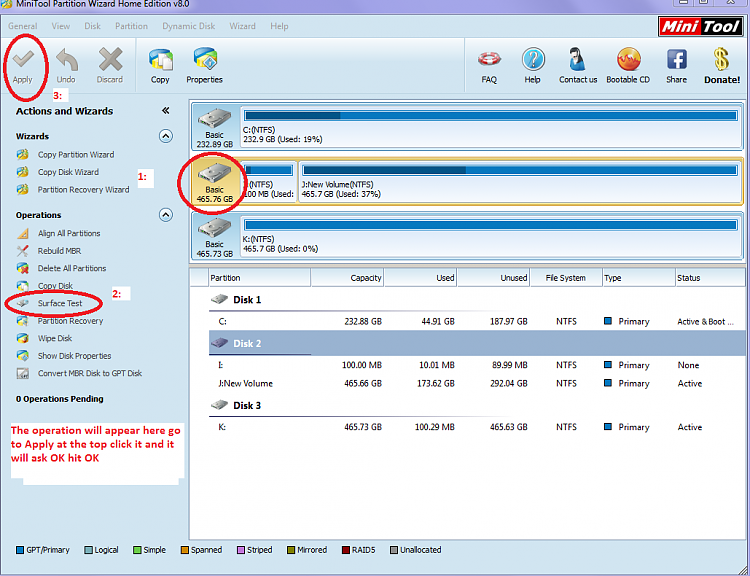Click the GPT/Primary legend color swatch
Viewport: 750px width, 576px height.
pos(20,550)
